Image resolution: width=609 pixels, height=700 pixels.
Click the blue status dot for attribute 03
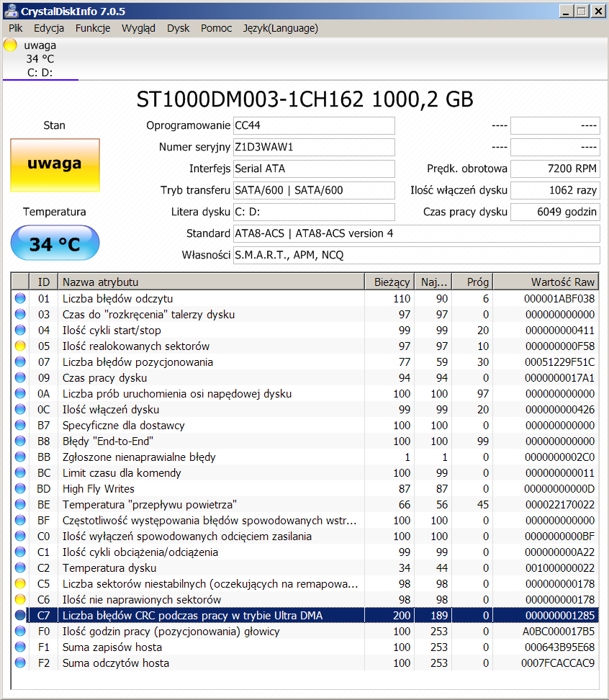click(20, 314)
